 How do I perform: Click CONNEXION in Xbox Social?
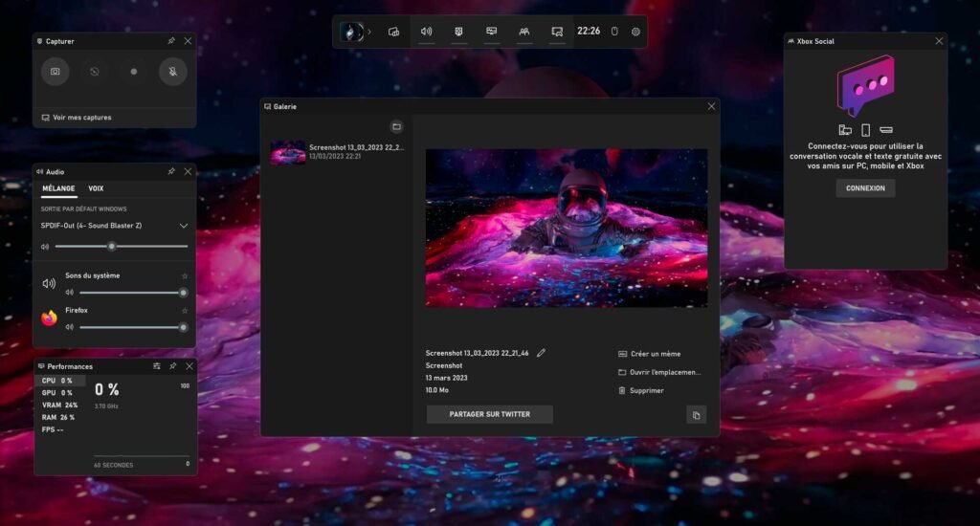[x=865, y=188]
